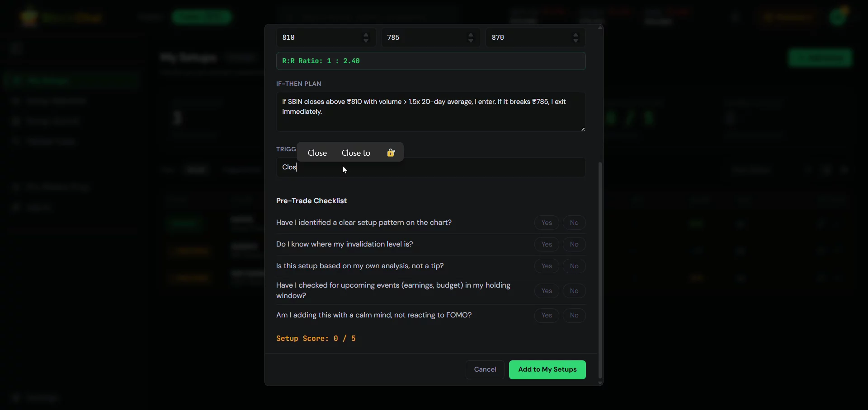
Task: Click 'Am I adding this with a calm mind' text
Action: coord(374,315)
